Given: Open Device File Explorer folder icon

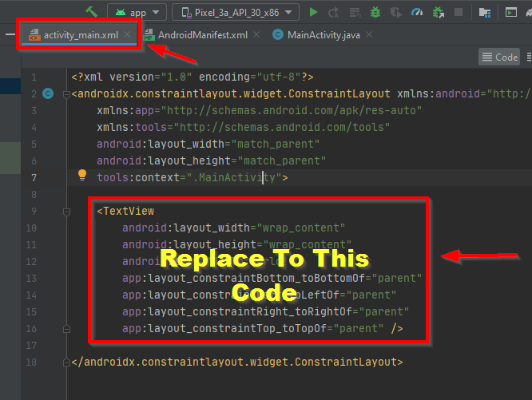Looking at the screenshot, I should click(x=485, y=13).
